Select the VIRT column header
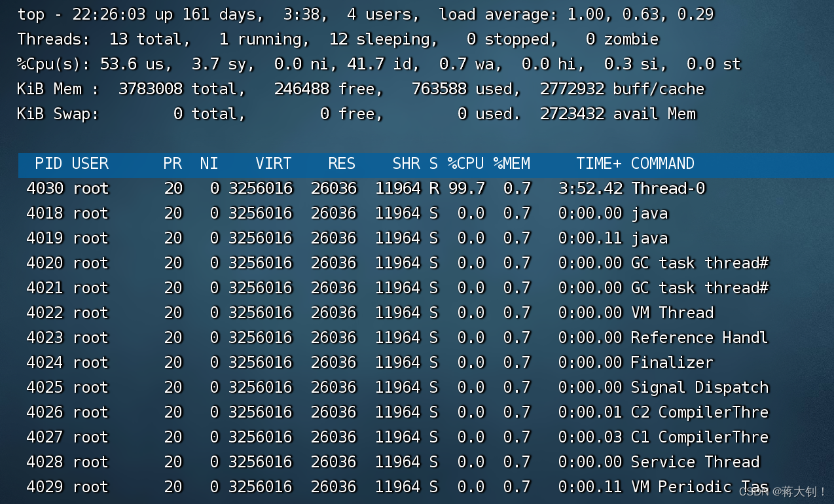The width and height of the screenshot is (834, 504). 274,164
